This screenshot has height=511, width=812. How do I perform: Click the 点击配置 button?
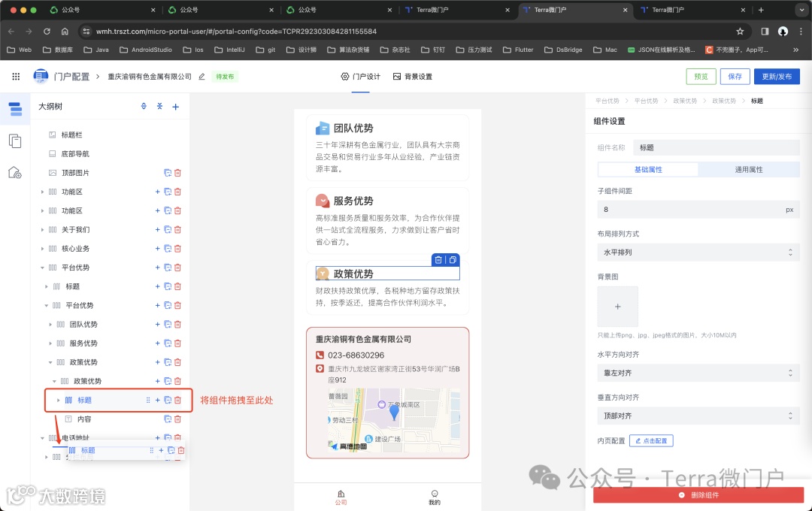(x=651, y=440)
